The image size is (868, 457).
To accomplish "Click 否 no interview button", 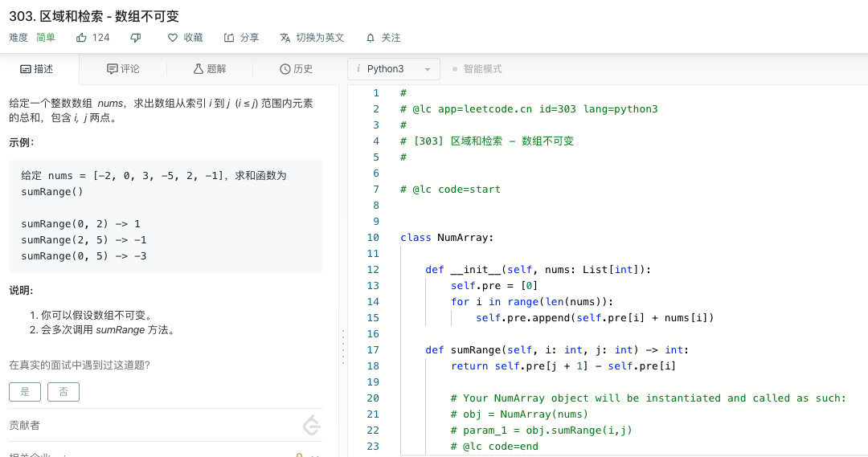I will [x=63, y=392].
